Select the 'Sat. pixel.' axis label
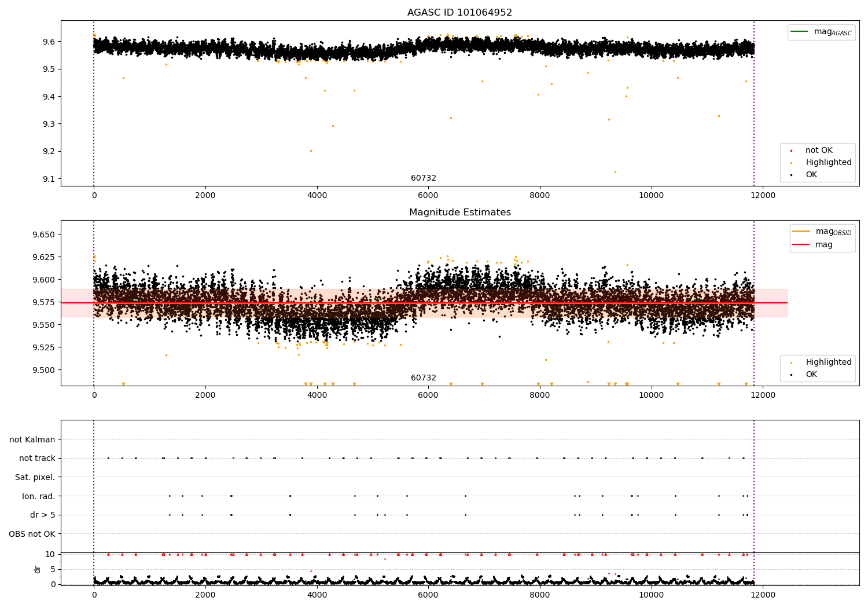 [x=35, y=478]
